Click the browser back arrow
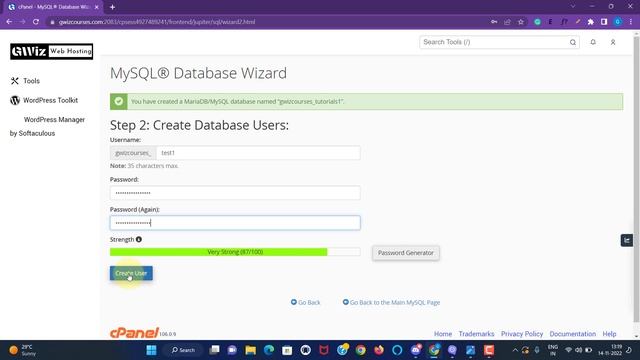Screen dimensions: 640x360 9,22
